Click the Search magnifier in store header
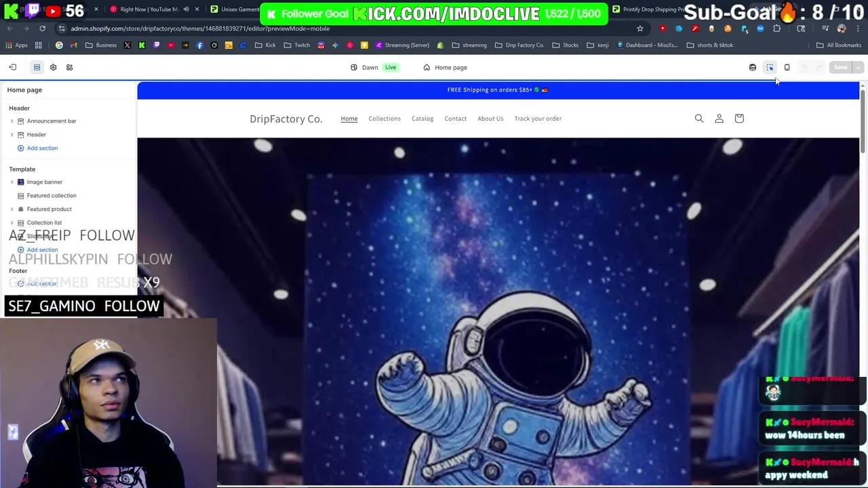The height and width of the screenshot is (488, 868). (x=699, y=119)
